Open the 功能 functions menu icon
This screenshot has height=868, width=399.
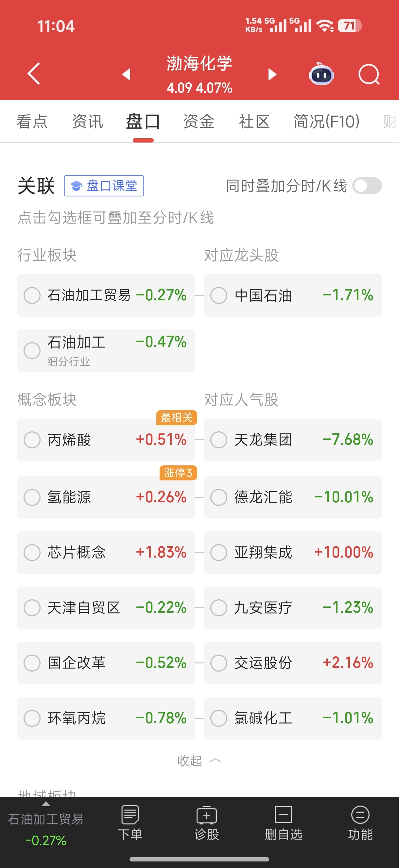(360, 822)
